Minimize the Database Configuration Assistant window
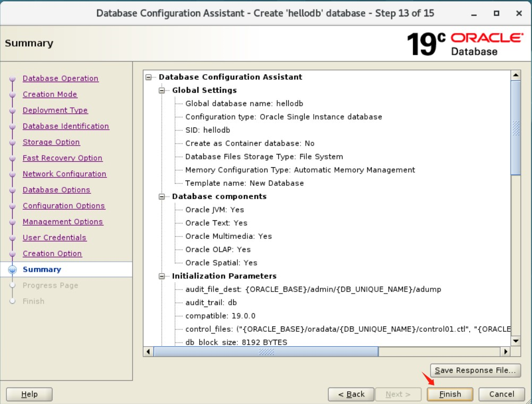 click(x=474, y=14)
